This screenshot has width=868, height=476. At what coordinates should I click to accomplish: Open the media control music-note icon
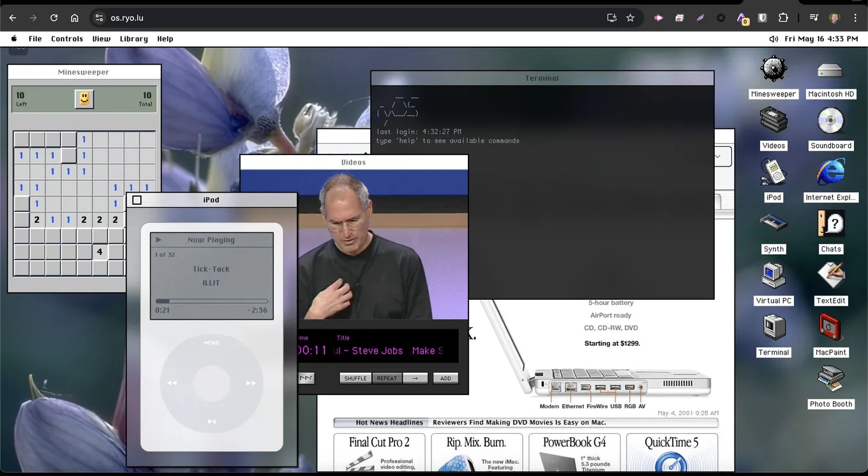814,18
